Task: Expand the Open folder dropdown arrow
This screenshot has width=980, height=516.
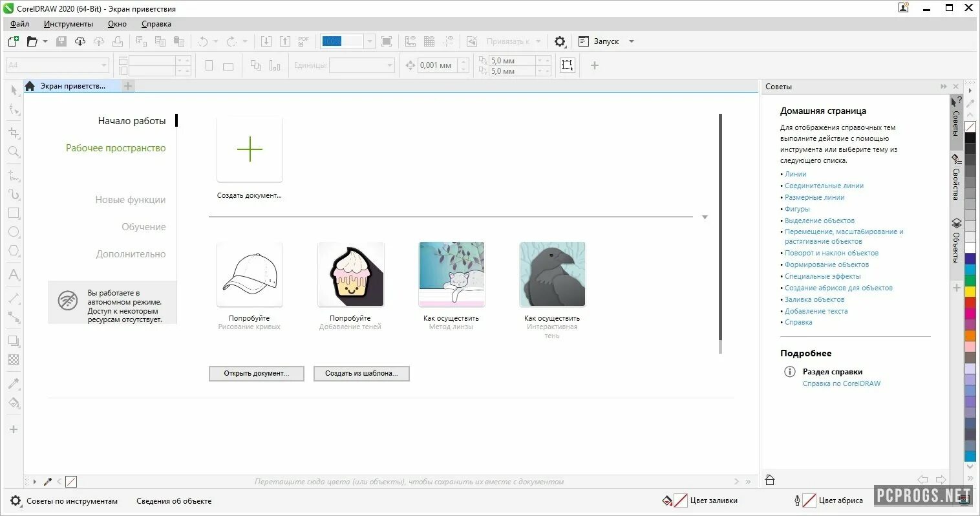Action: pos(45,41)
